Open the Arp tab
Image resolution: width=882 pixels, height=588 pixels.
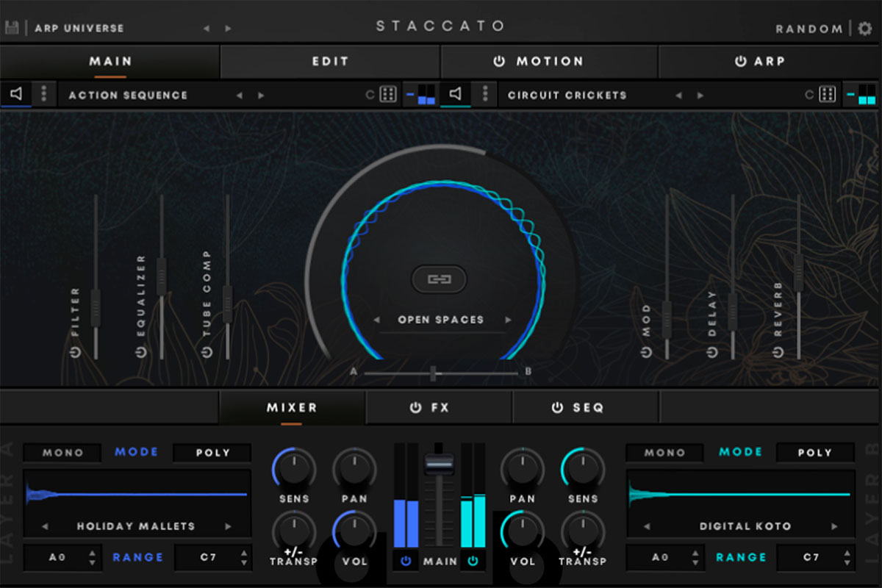[x=770, y=62]
